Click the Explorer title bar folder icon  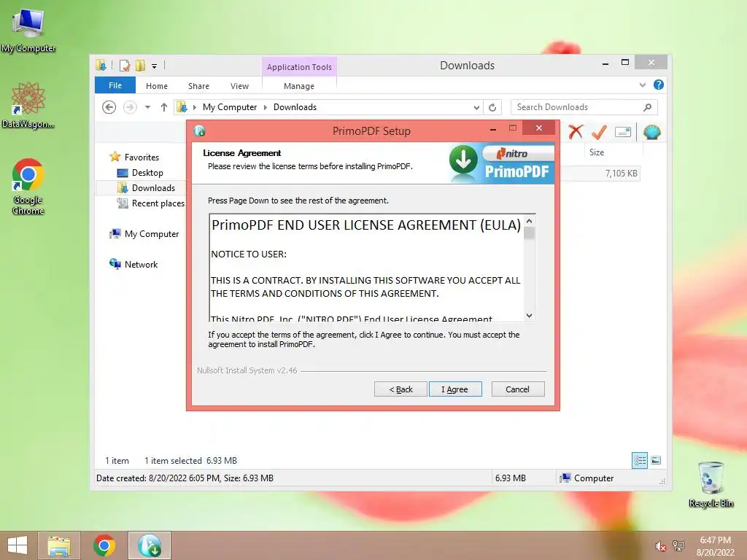coord(101,65)
